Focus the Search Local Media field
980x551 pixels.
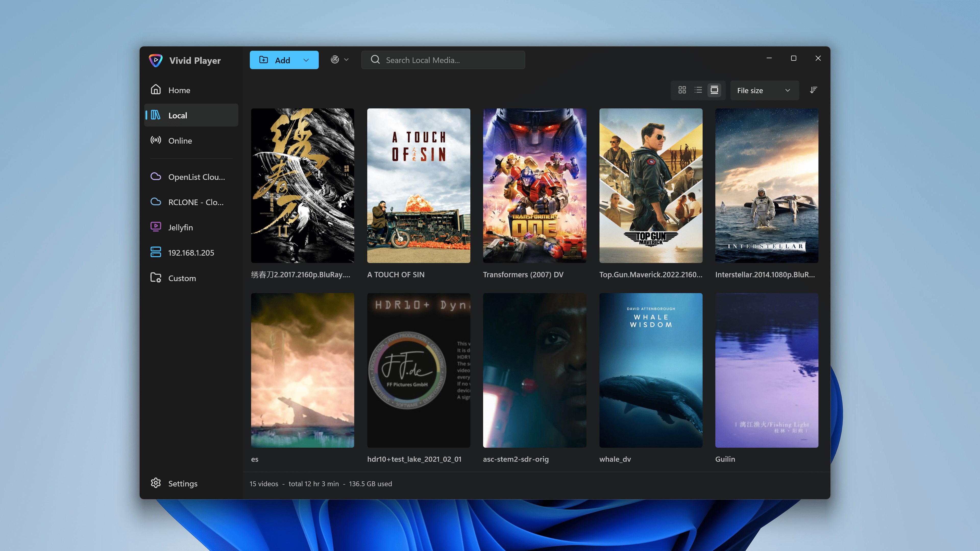coord(443,60)
